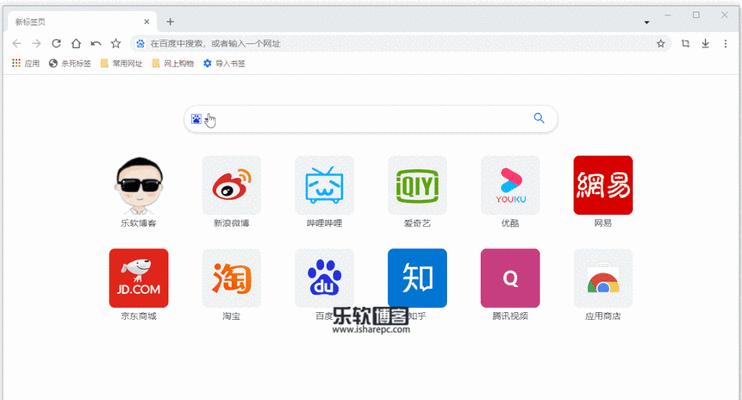Open the three-dot browser menu
This screenshot has height=400, width=742.
[725, 44]
